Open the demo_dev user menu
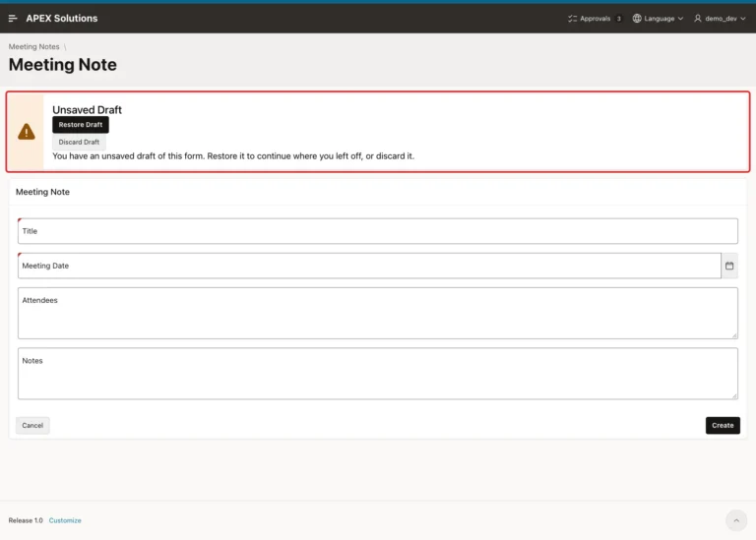This screenshot has height=540, width=756. tap(720, 19)
